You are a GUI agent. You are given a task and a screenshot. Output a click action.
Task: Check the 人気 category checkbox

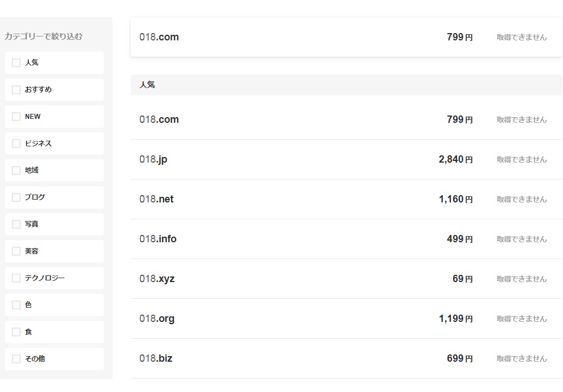click(16, 63)
